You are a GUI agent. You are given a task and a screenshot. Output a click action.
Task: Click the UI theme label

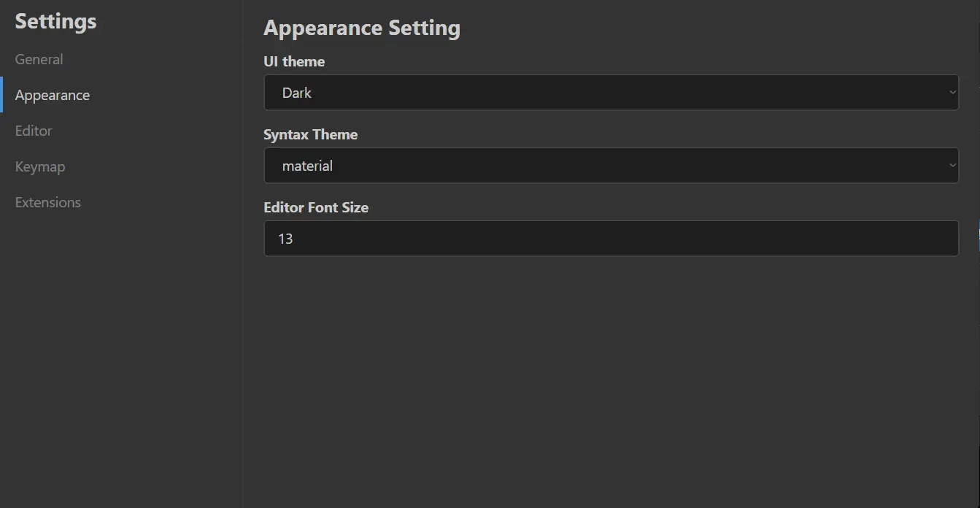click(x=294, y=61)
